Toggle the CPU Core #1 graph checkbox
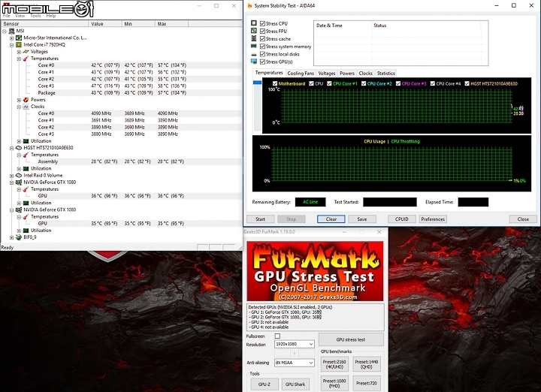The width and height of the screenshot is (541, 392). [x=329, y=83]
